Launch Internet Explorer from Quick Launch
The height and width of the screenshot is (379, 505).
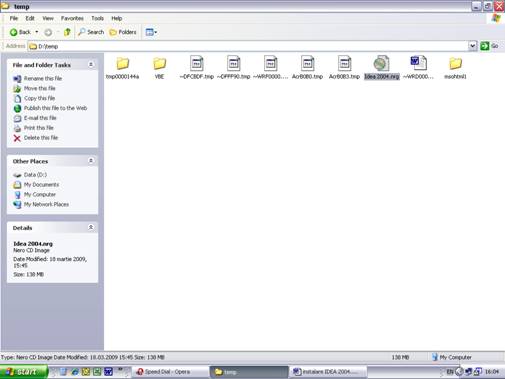pos(75,372)
